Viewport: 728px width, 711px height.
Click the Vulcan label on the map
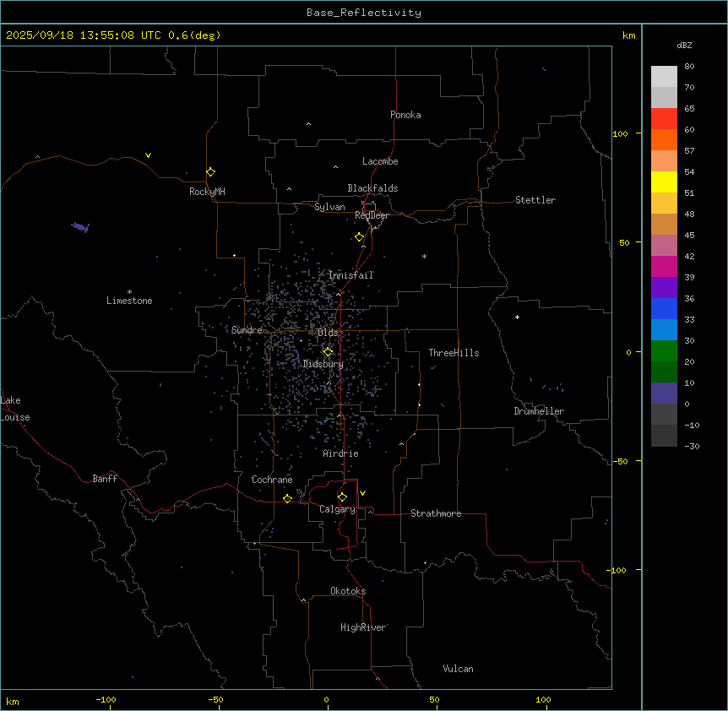pos(458,669)
